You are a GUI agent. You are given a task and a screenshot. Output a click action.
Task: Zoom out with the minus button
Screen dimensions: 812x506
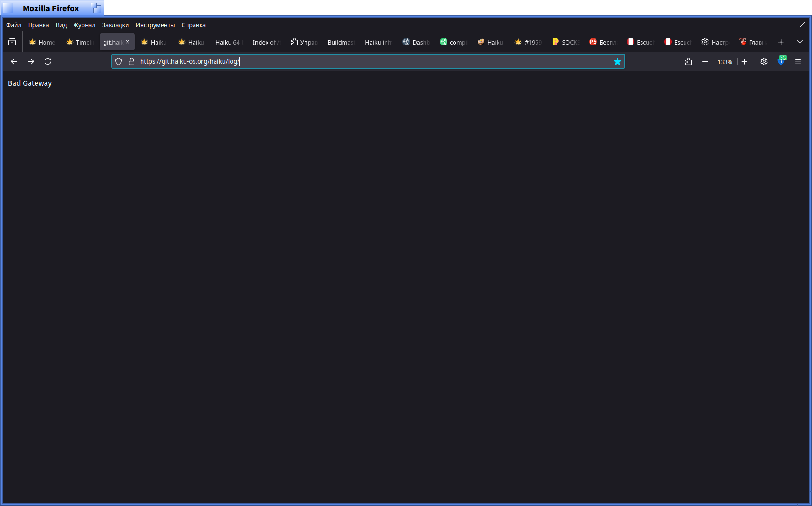click(x=705, y=61)
